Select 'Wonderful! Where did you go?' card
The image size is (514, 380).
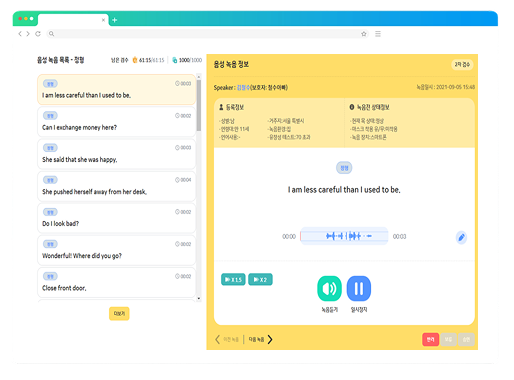pyautogui.click(x=116, y=250)
